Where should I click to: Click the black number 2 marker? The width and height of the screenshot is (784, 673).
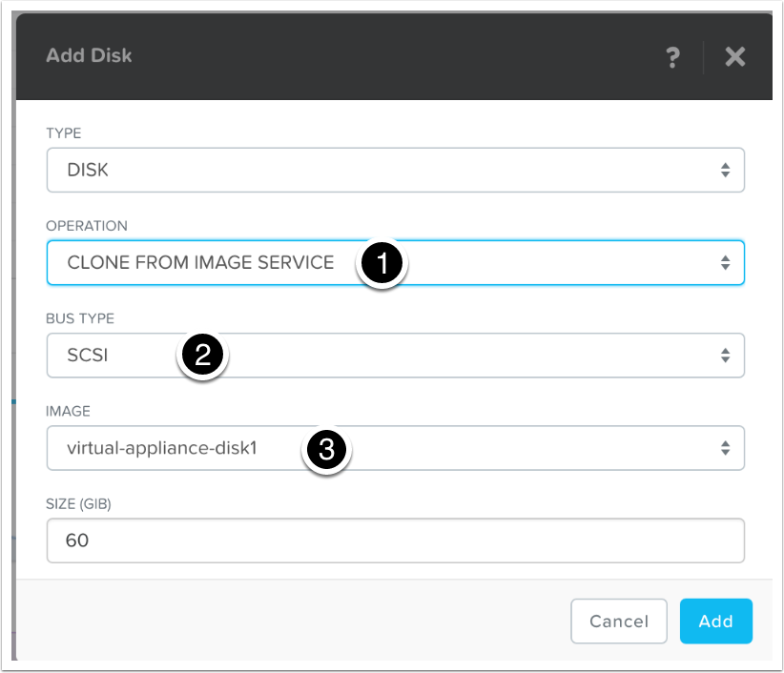pyautogui.click(x=202, y=357)
